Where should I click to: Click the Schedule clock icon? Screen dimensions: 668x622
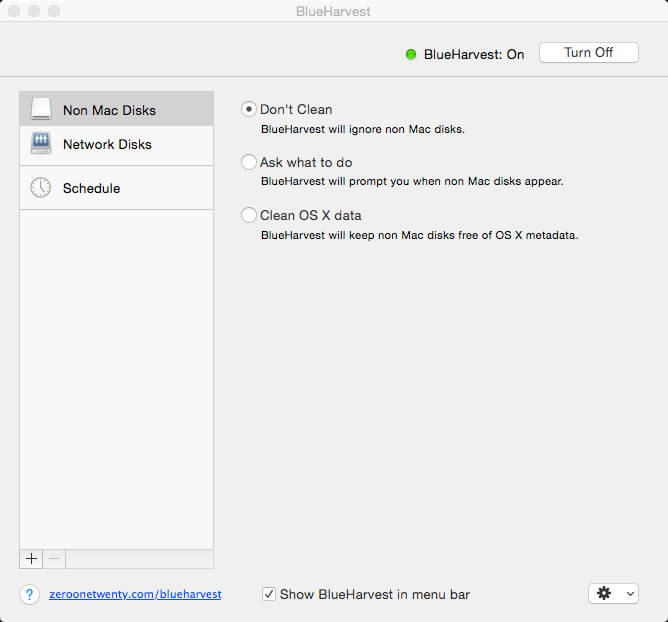41,188
